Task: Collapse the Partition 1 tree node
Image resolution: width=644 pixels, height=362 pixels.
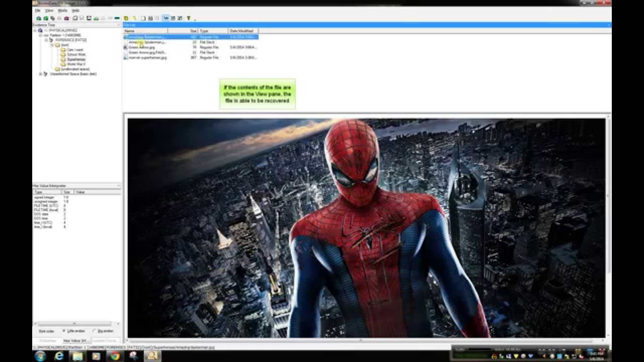Action: [41, 35]
